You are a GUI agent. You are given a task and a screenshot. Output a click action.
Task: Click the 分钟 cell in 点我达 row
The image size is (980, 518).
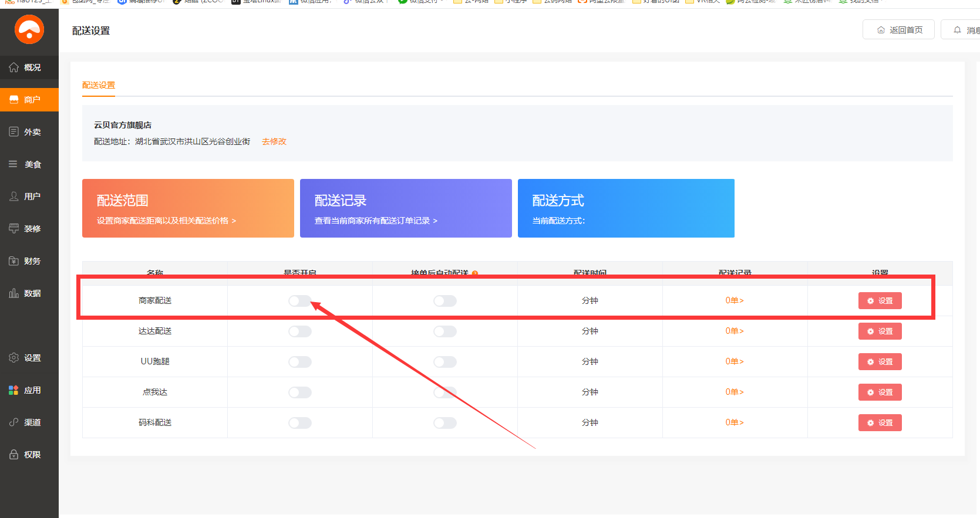point(590,392)
